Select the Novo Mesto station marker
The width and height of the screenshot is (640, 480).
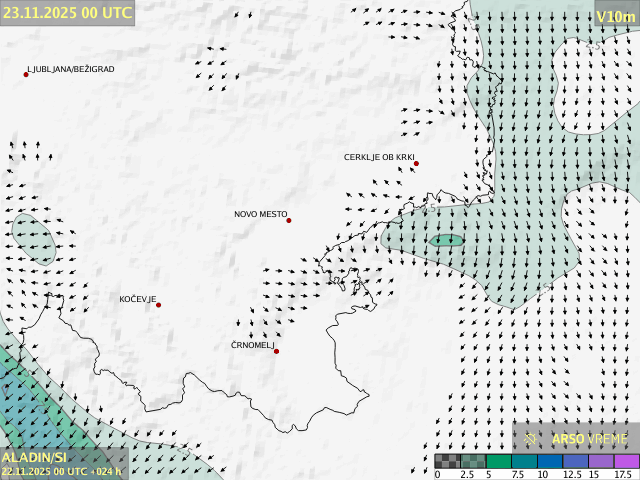(289, 220)
